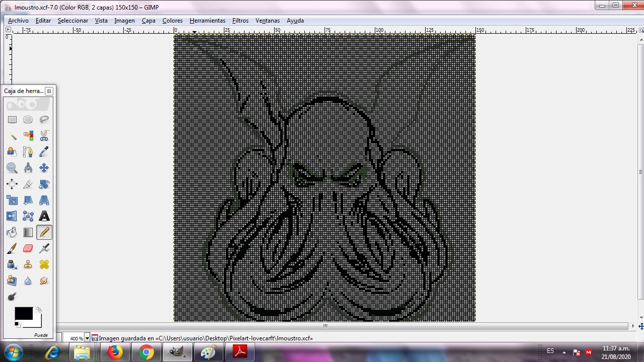Select the Airbrush tool
This screenshot has width=644, height=362.
pyautogui.click(x=44, y=248)
